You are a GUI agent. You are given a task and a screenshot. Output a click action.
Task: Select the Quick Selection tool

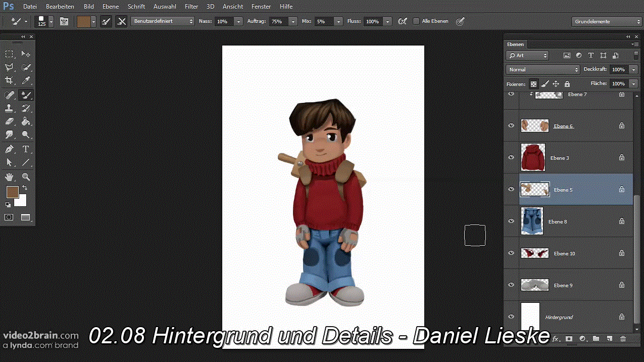26,67
